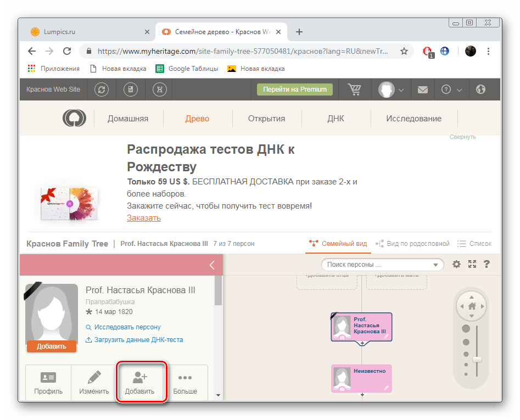Enter fullscreen mode for the family tree
The height and width of the screenshot is (420, 520).
[472, 264]
